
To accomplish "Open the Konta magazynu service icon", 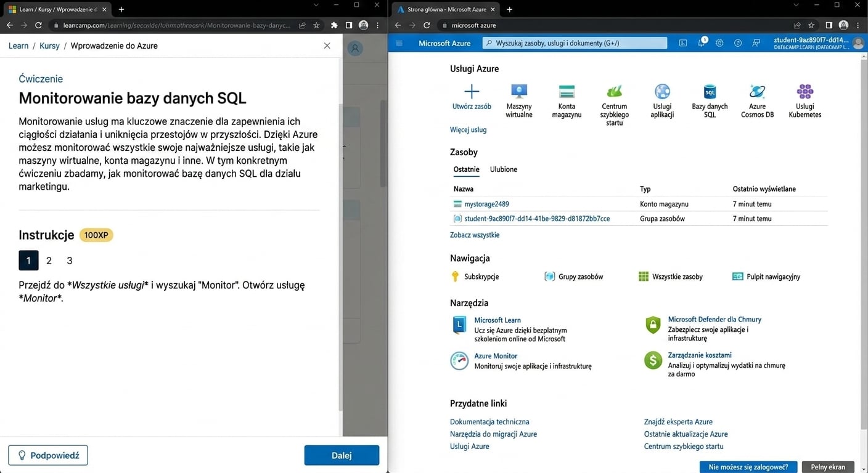I will click(x=567, y=92).
